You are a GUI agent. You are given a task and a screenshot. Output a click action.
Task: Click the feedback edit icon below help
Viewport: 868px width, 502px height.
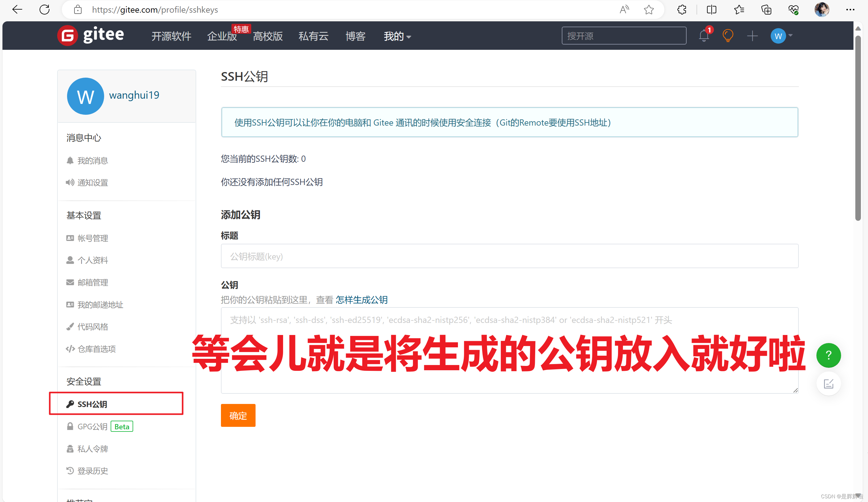click(828, 384)
